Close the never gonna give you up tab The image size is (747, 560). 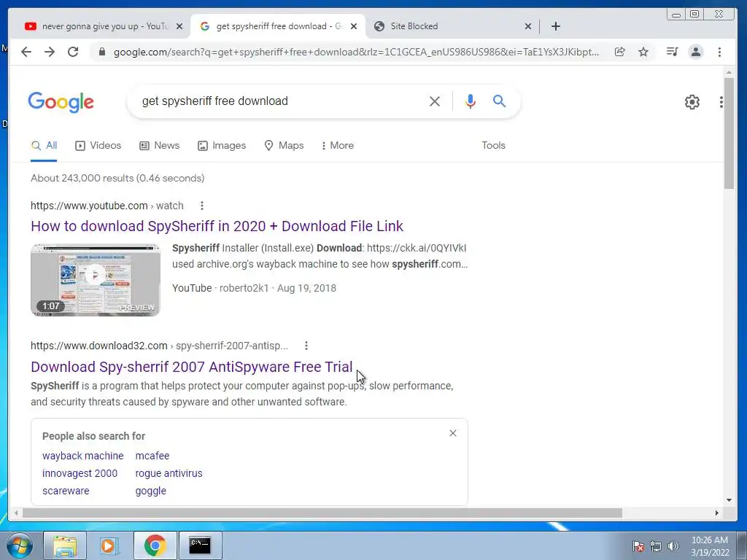coord(179,26)
